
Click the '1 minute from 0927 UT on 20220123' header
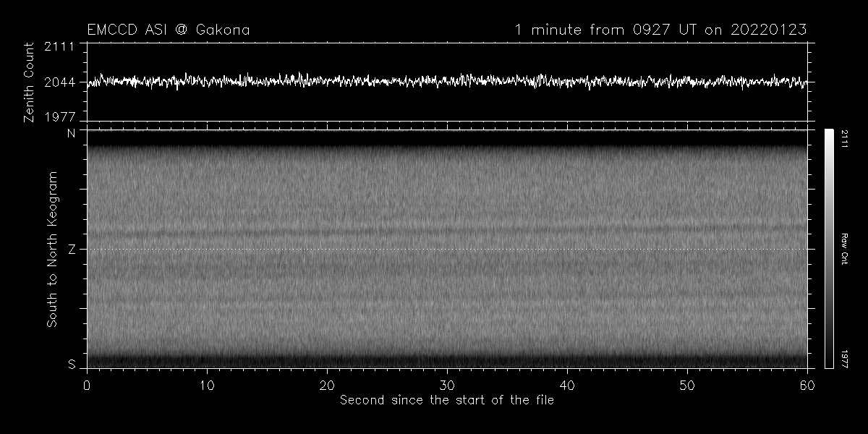[x=660, y=30]
